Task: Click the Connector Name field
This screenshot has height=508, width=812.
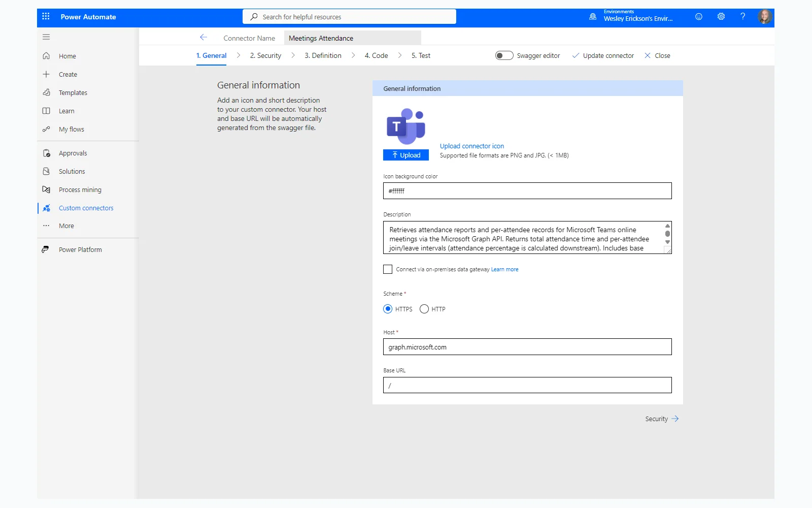Action: tap(352, 38)
